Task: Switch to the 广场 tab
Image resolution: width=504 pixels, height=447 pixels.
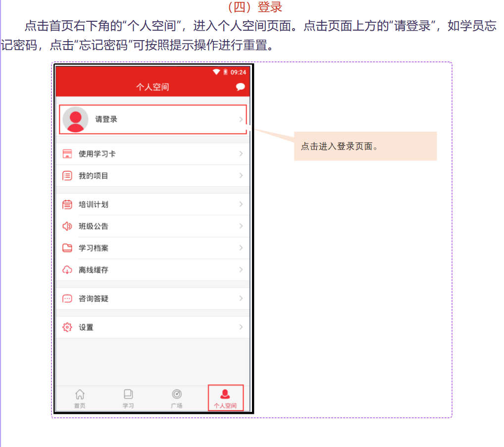Action: click(177, 398)
